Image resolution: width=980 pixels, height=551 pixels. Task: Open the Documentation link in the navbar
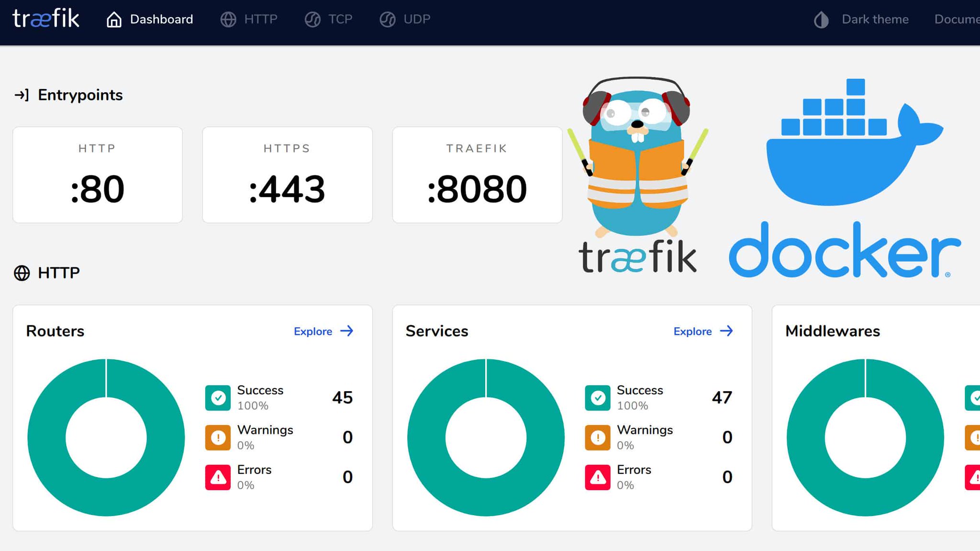(957, 19)
